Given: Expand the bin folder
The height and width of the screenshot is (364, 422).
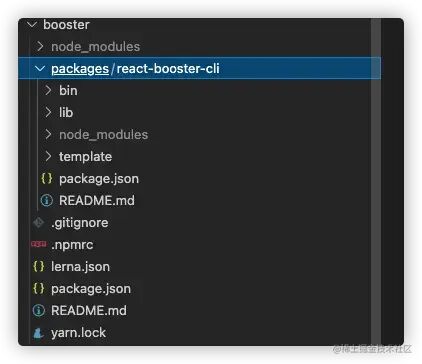Looking at the screenshot, I should point(48,90).
